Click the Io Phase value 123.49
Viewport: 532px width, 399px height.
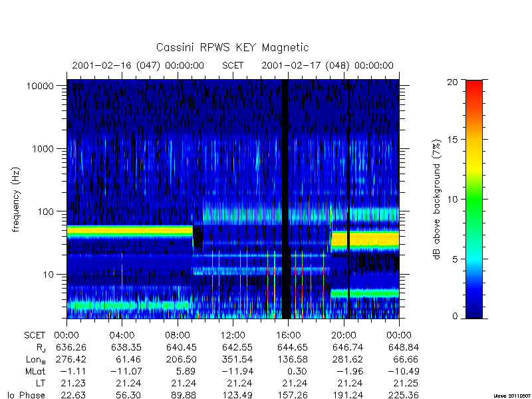pos(237,395)
